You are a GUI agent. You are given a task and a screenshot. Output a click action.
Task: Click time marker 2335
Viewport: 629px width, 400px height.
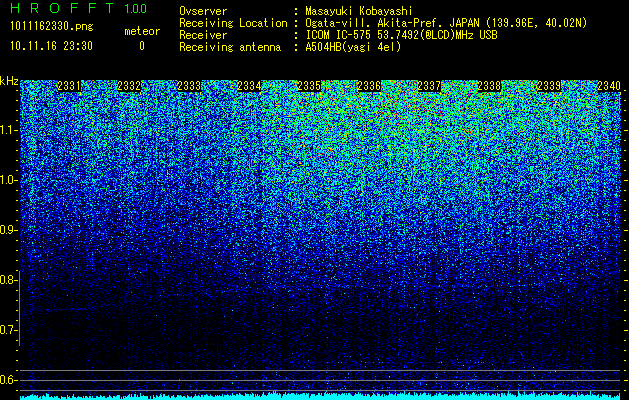tap(309, 86)
